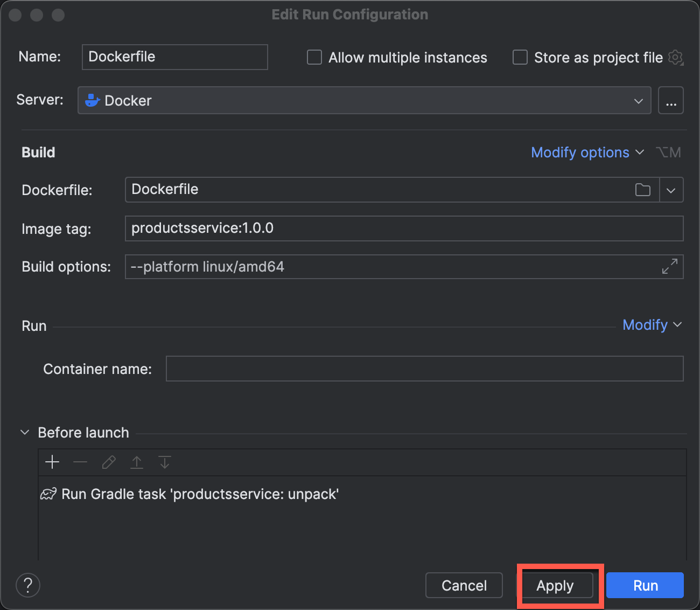The image size is (700, 610).
Task: Click the Image tag label
Action: click(x=57, y=229)
